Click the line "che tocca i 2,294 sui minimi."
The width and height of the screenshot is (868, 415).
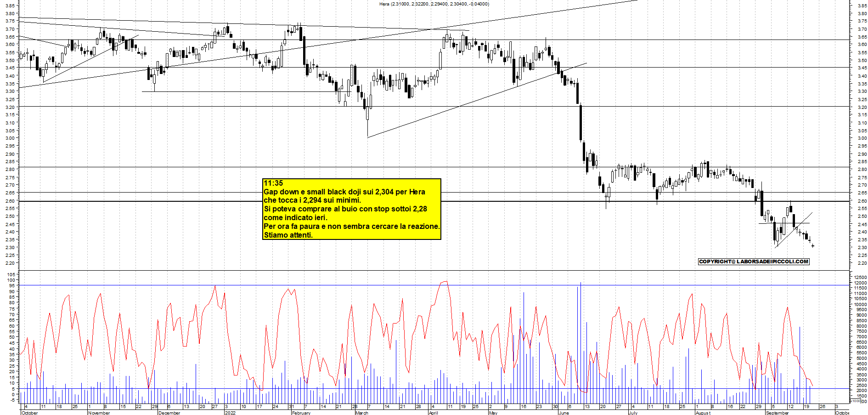(x=312, y=200)
